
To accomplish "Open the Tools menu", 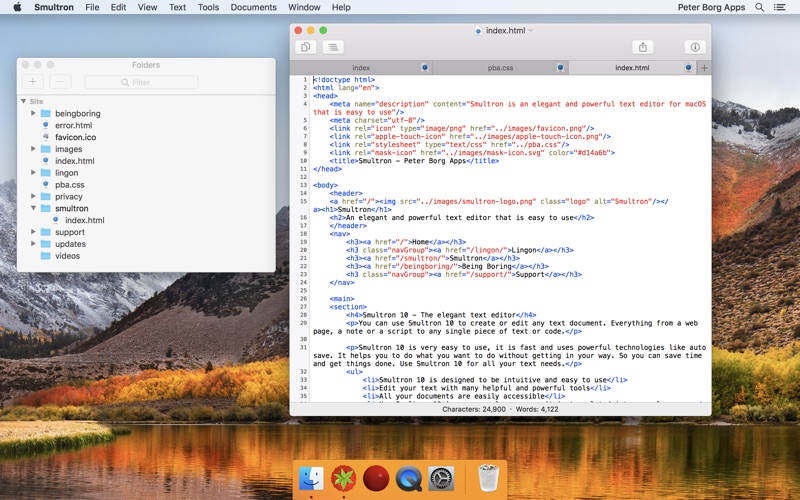I will click(x=208, y=7).
